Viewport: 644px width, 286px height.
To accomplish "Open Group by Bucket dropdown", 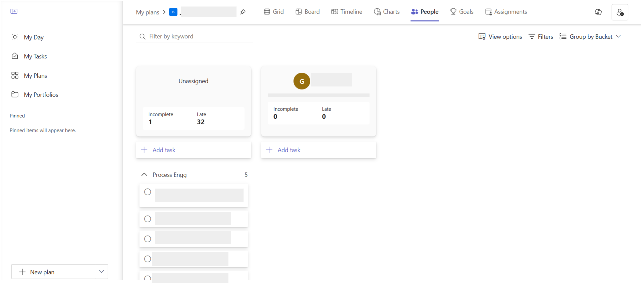I will pyautogui.click(x=590, y=37).
